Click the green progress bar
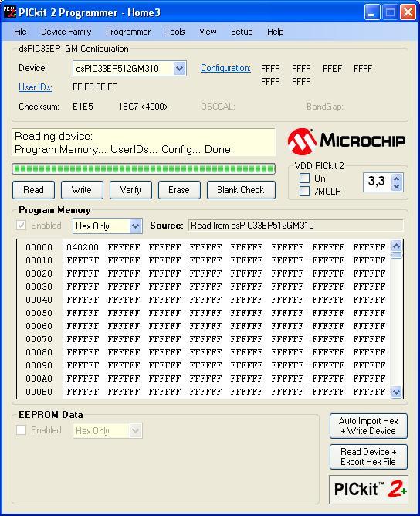This screenshot has width=420, height=516. click(x=144, y=169)
